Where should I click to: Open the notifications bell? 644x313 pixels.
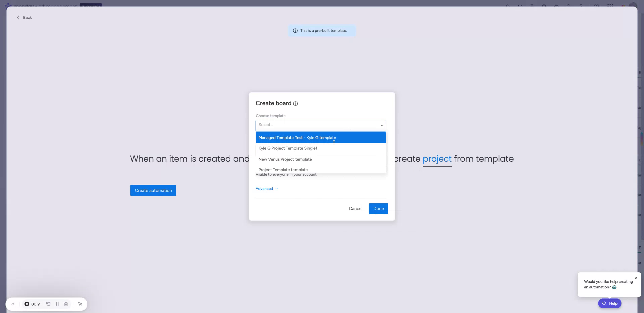point(508,6)
